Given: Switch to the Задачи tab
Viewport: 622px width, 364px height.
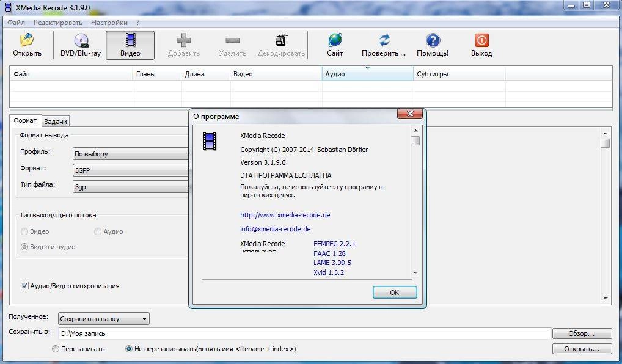Looking at the screenshot, I should 56,122.
